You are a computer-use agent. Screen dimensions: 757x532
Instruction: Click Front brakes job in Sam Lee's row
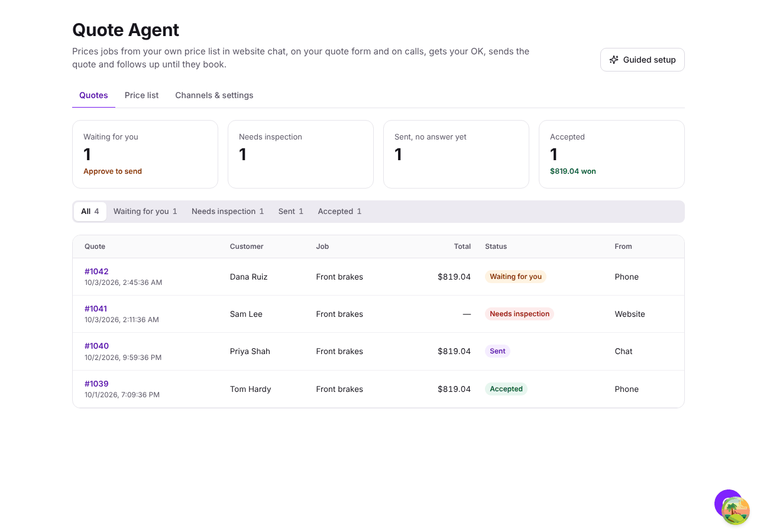pyautogui.click(x=339, y=314)
